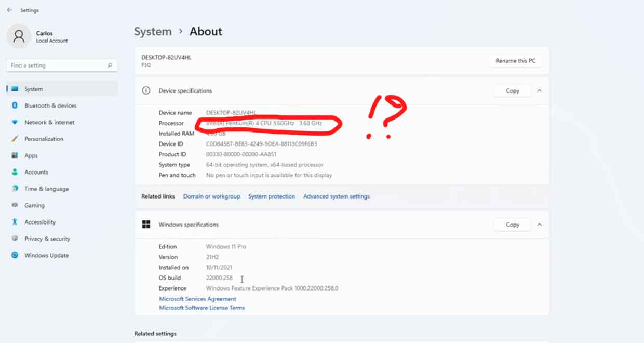The width and height of the screenshot is (644, 343).
Task: Select the System monitor icon
Action: 15,89
